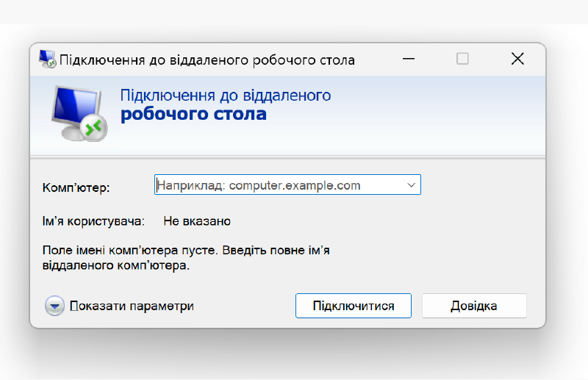Click the Підключитися button
Viewport: 588px width, 380px height.
tap(354, 306)
